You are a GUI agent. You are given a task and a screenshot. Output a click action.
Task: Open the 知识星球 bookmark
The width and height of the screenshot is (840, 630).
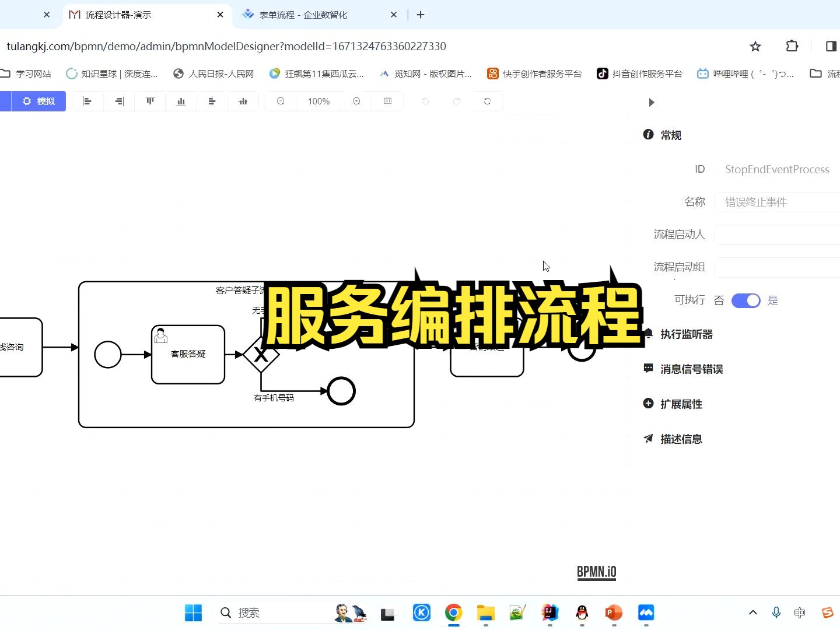(112, 73)
